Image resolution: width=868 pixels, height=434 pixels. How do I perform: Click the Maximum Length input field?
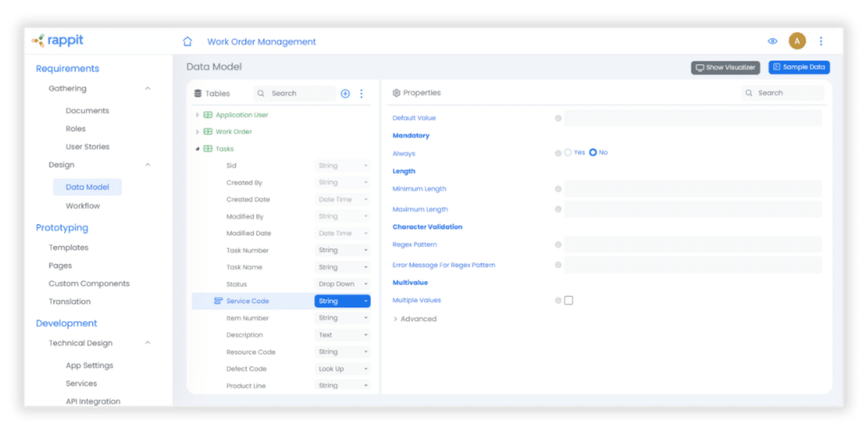(x=692, y=210)
